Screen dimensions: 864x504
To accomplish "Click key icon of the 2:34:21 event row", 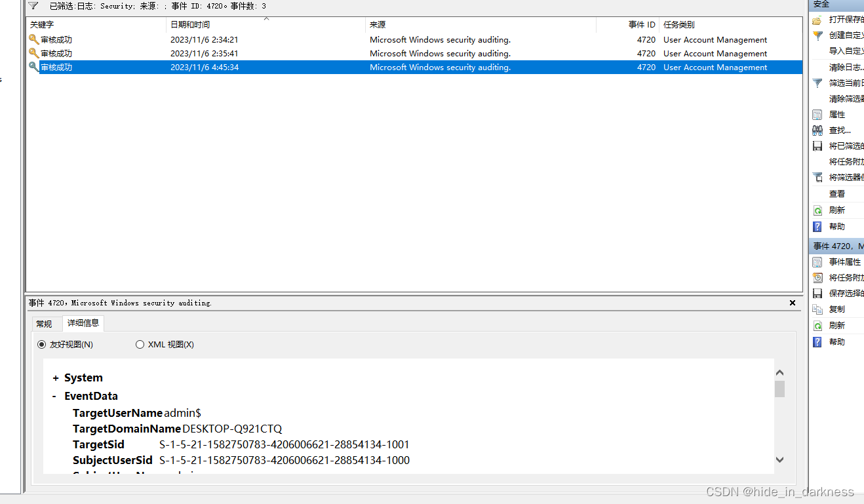I will pos(34,40).
